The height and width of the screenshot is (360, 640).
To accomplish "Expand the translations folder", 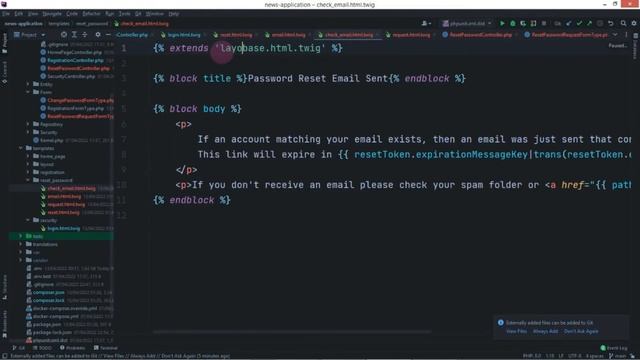I will coord(20,244).
